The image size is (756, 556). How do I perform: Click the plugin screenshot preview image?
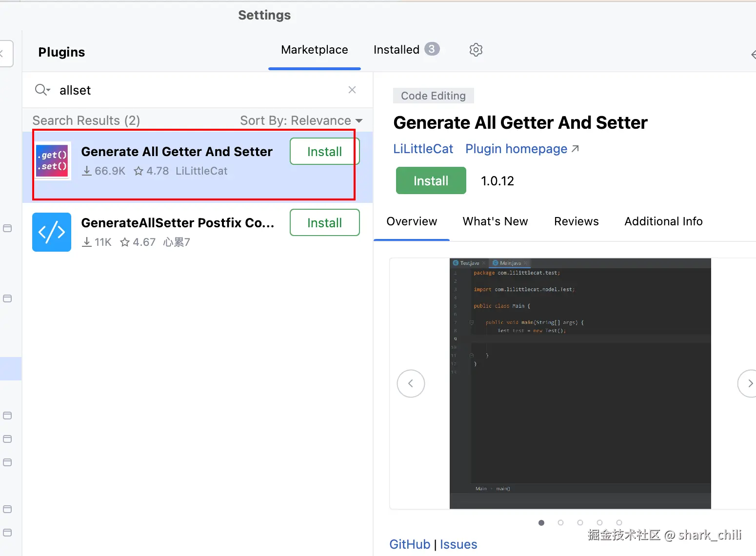tap(580, 383)
